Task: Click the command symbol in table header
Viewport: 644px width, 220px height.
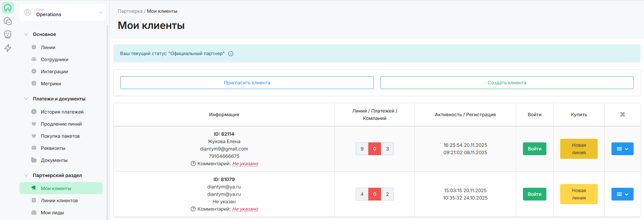Action: coord(622,115)
